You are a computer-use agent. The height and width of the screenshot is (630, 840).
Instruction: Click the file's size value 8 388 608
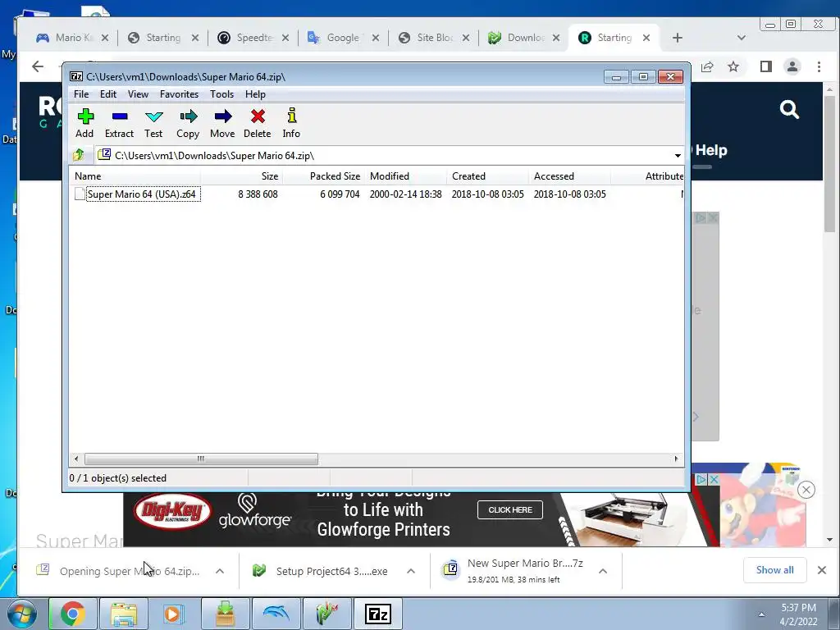[x=258, y=194]
